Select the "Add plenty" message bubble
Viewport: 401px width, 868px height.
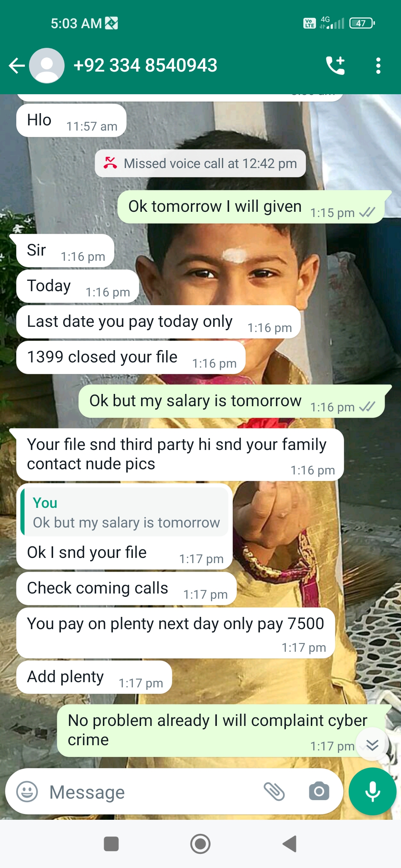tap(94, 677)
